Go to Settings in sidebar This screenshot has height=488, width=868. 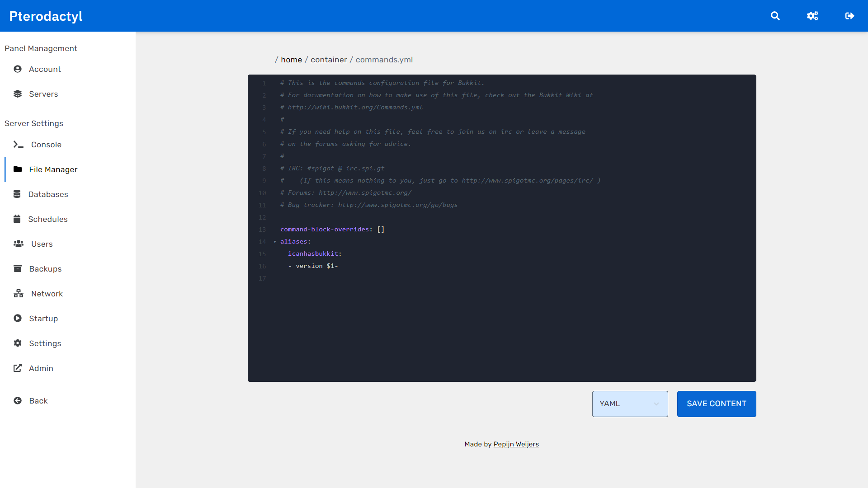point(45,343)
